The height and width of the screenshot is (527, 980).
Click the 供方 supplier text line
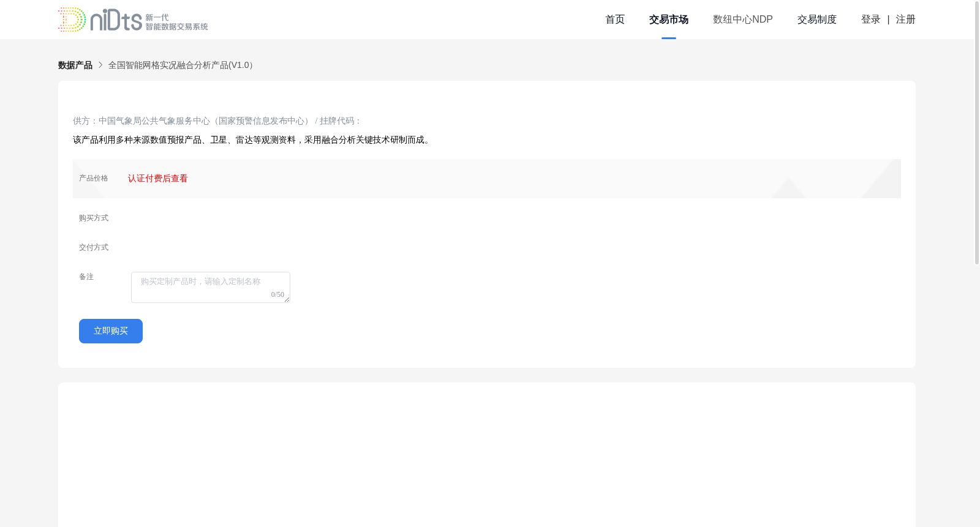click(x=217, y=121)
